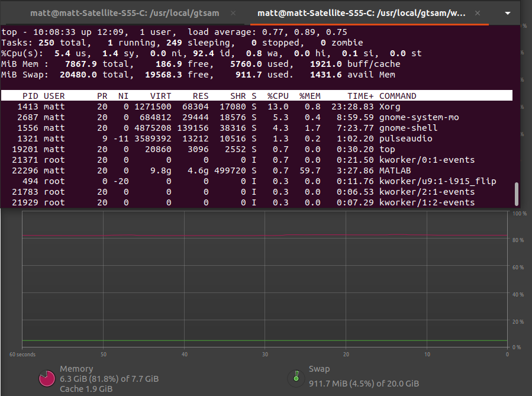Click the Tasks 250 total summary line
532x396 pixels.
(182, 43)
